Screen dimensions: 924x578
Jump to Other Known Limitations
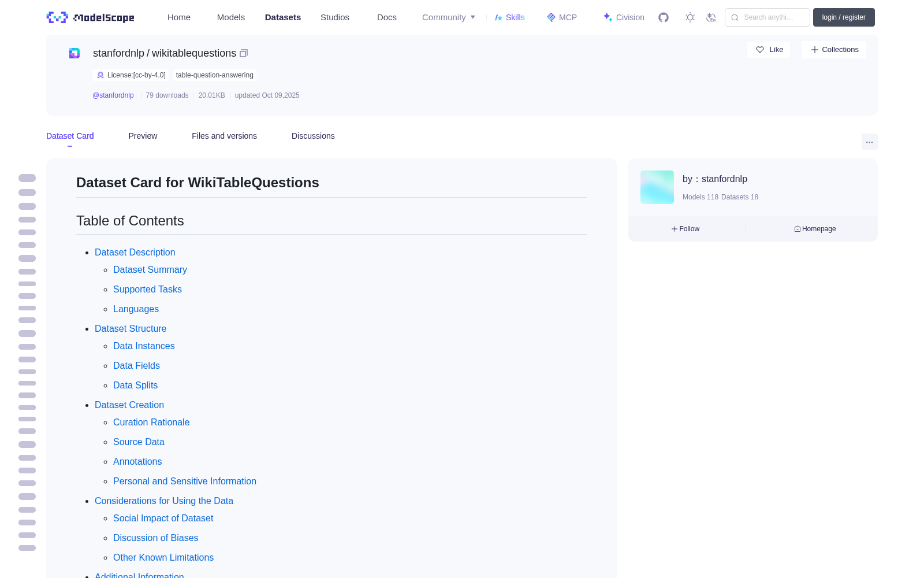(163, 557)
